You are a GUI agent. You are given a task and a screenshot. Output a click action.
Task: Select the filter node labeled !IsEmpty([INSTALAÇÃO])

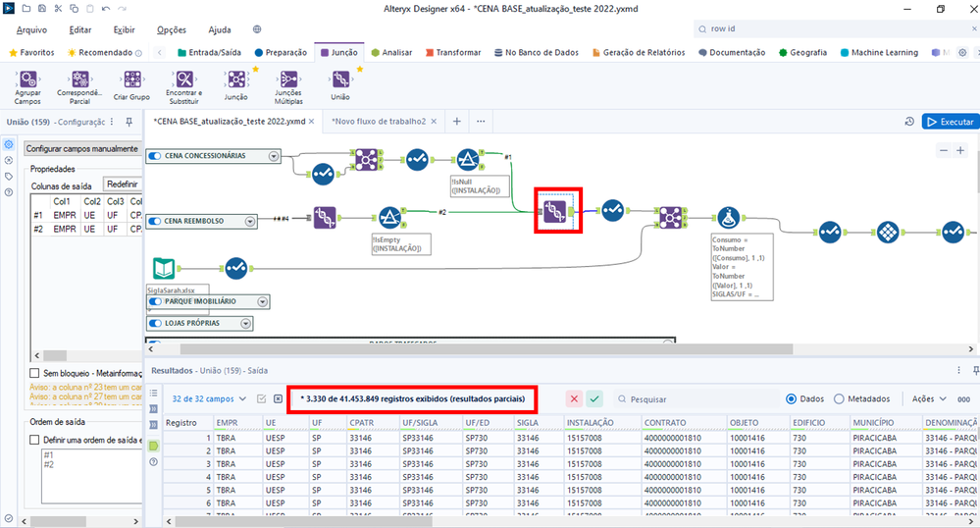tap(390, 218)
